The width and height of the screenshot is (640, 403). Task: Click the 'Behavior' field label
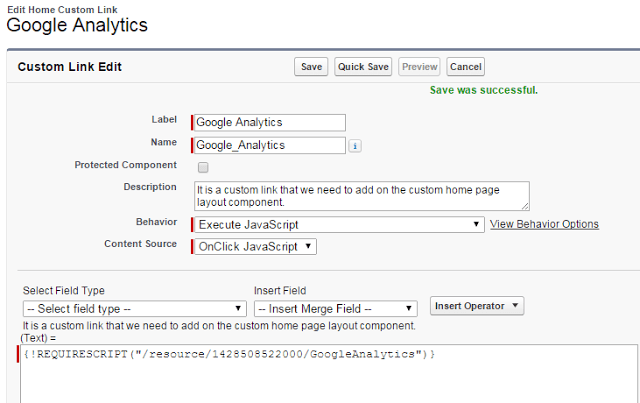pos(156,222)
